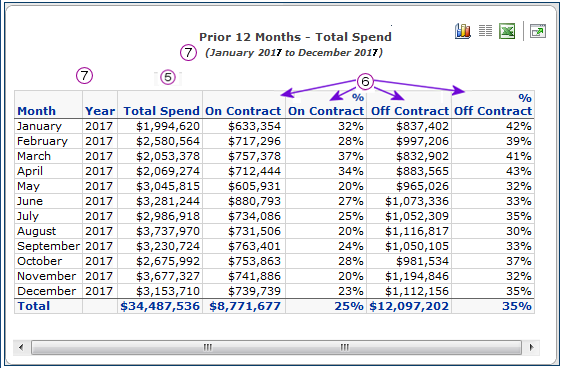The width and height of the screenshot is (562, 368).
Task: Sort by % On Contract header
Action: (x=326, y=105)
